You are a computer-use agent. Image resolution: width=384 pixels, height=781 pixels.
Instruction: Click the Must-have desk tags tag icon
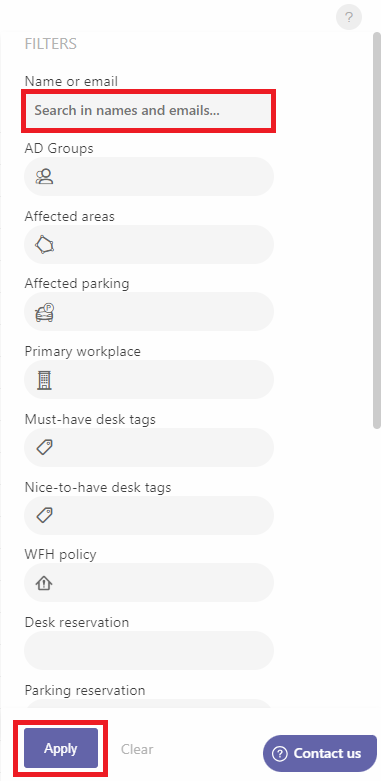(44, 447)
